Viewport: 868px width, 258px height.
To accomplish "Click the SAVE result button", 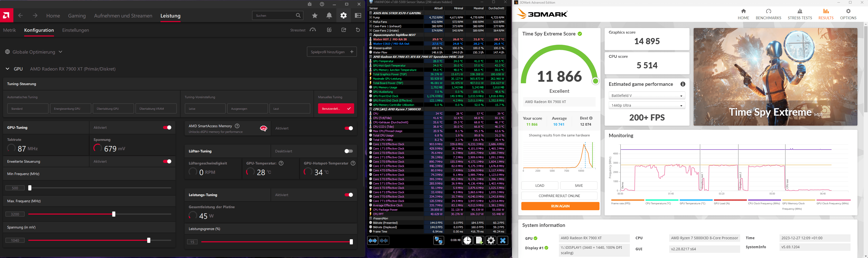I will tap(579, 186).
